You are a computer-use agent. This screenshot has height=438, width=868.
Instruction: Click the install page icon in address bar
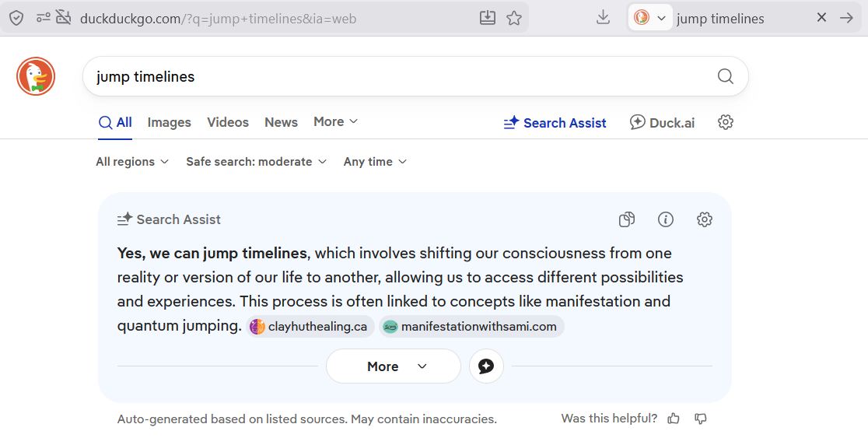pos(487,18)
